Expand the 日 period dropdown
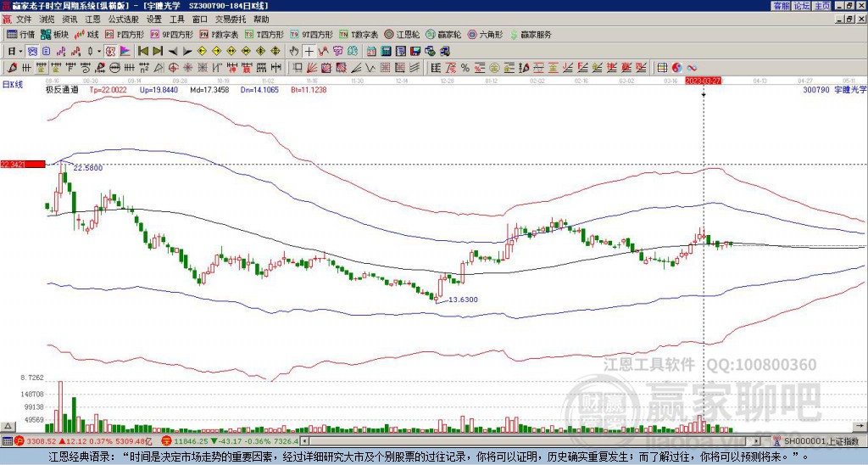 point(15,52)
